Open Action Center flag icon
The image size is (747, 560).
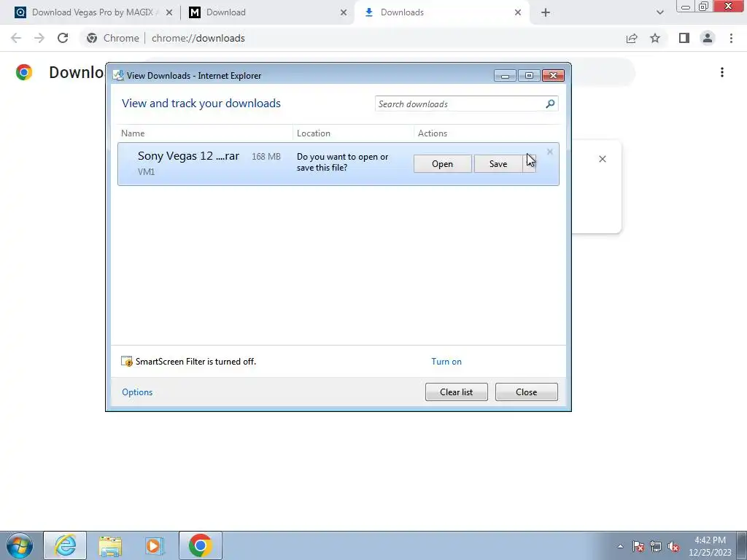pos(638,546)
